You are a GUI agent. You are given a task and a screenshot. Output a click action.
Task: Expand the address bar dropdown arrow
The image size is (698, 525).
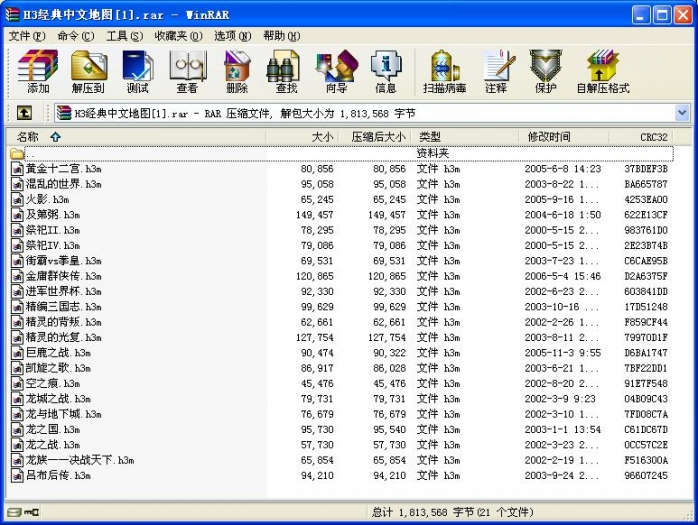click(682, 113)
